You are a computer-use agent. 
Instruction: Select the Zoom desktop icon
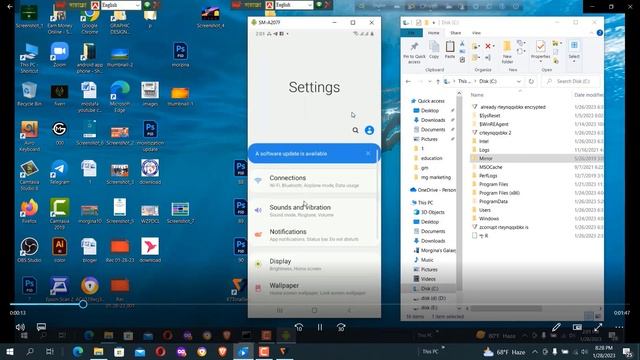click(60, 56)
